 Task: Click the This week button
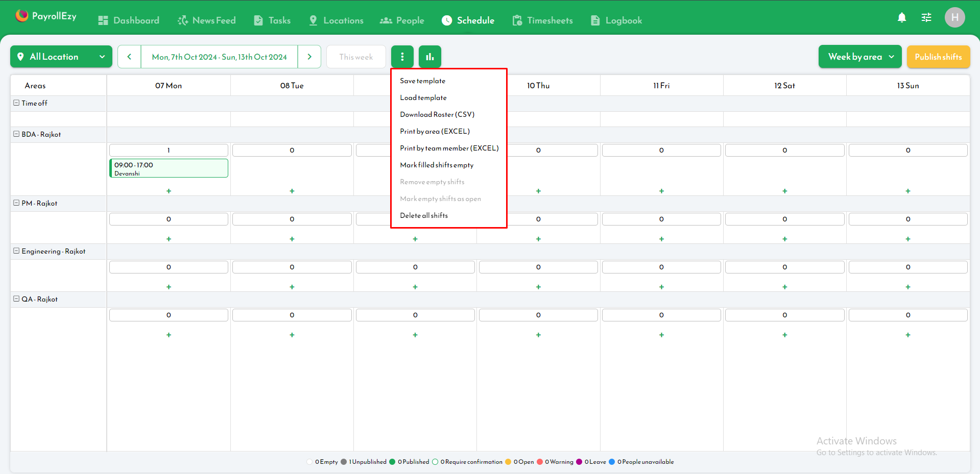click(355, 57)
